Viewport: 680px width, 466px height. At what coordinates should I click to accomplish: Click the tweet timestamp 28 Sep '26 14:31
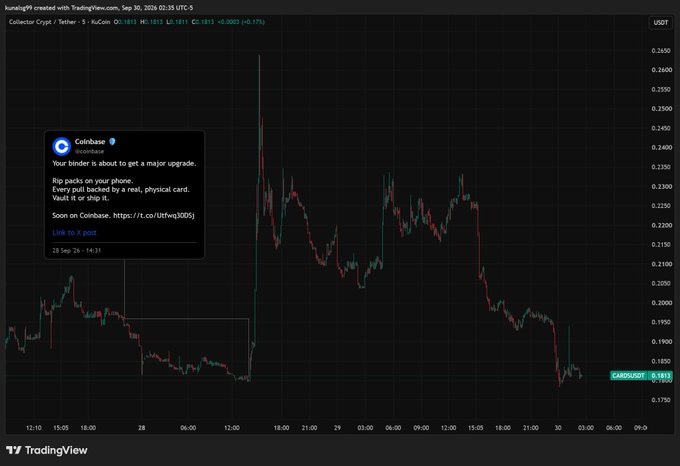(77, 251)
